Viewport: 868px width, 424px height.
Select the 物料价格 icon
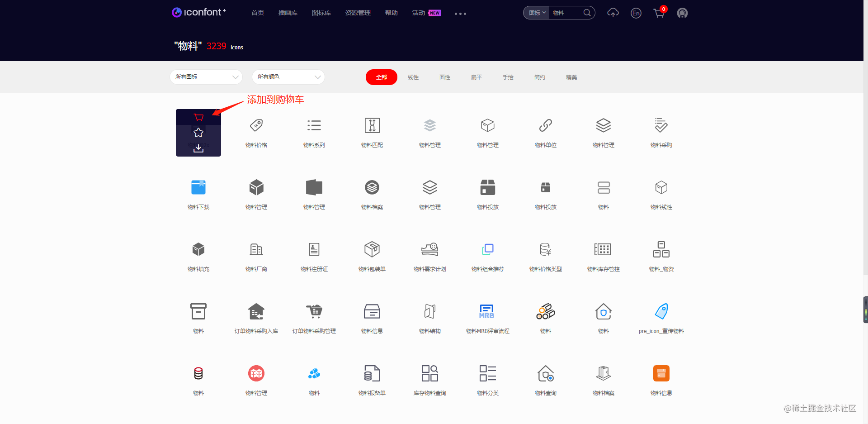256,131
